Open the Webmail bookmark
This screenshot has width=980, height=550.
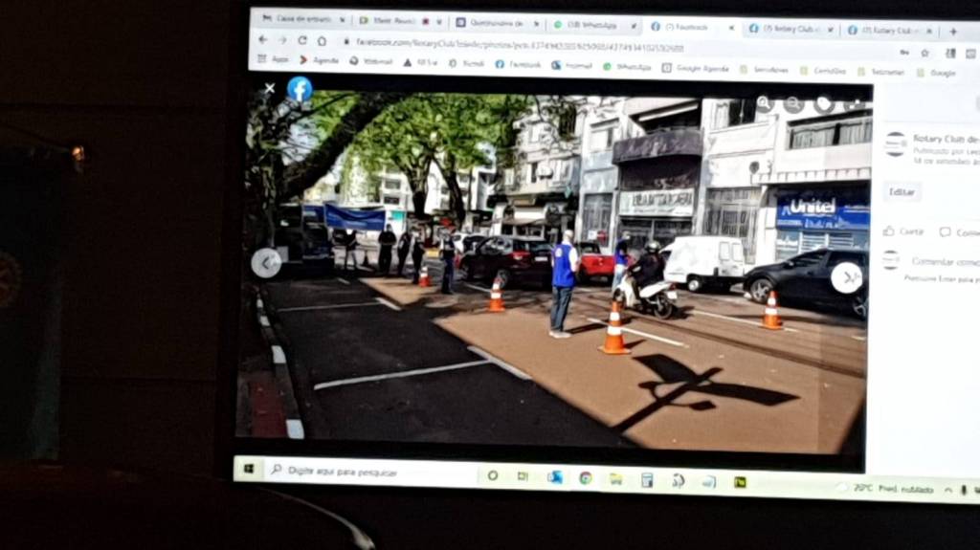click(x=371, y=61)
